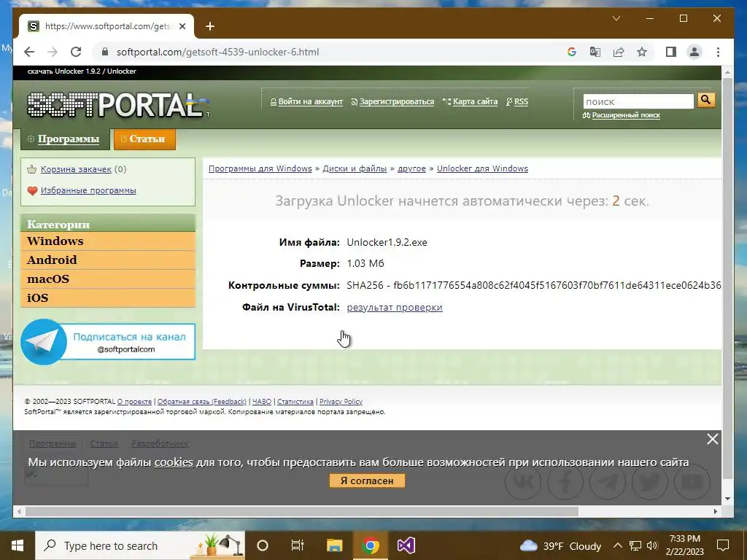Open VirusTotal результат проверки link
The width and height of the screenshot is (747, 560).
point(395,307)
